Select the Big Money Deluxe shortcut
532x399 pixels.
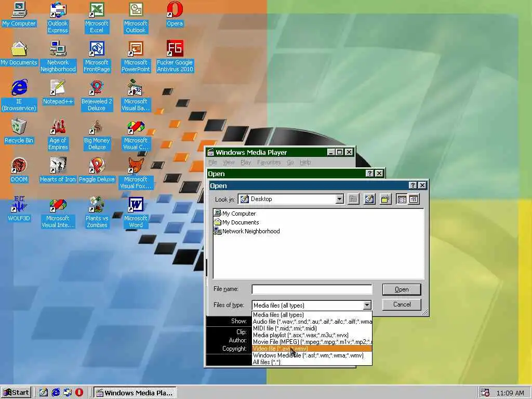click(x=97, y=135)
